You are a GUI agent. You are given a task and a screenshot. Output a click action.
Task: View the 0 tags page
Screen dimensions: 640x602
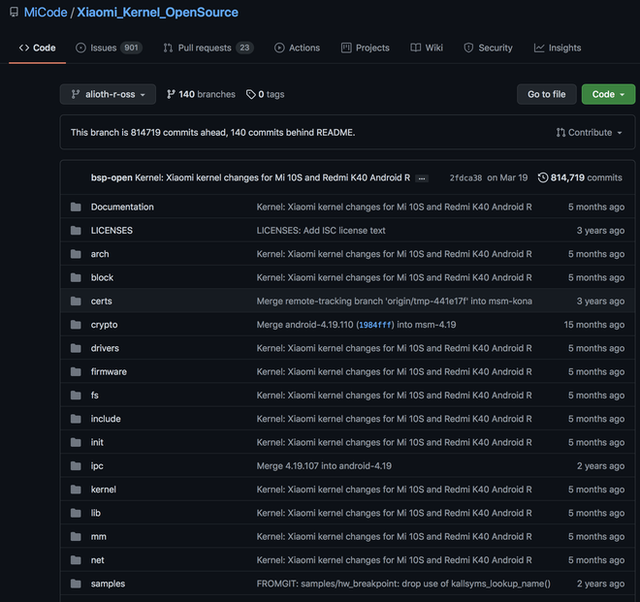pyautogui.click(x=265, y=94)
